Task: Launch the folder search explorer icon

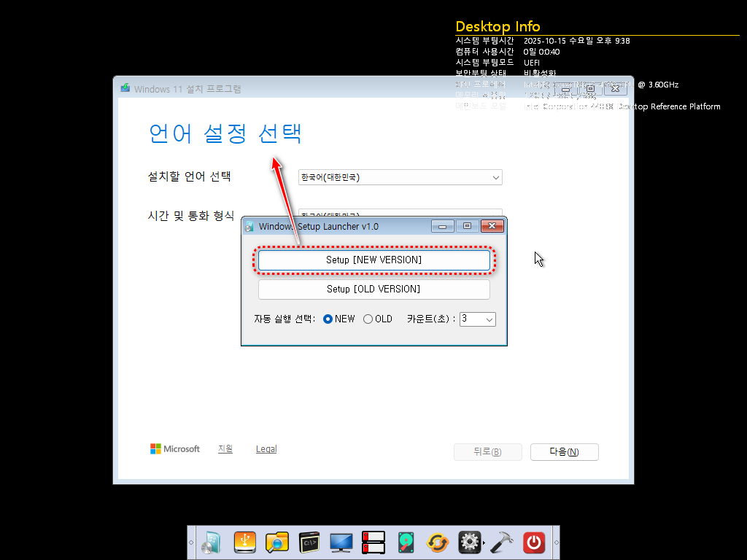Action: tap(276, 542)
